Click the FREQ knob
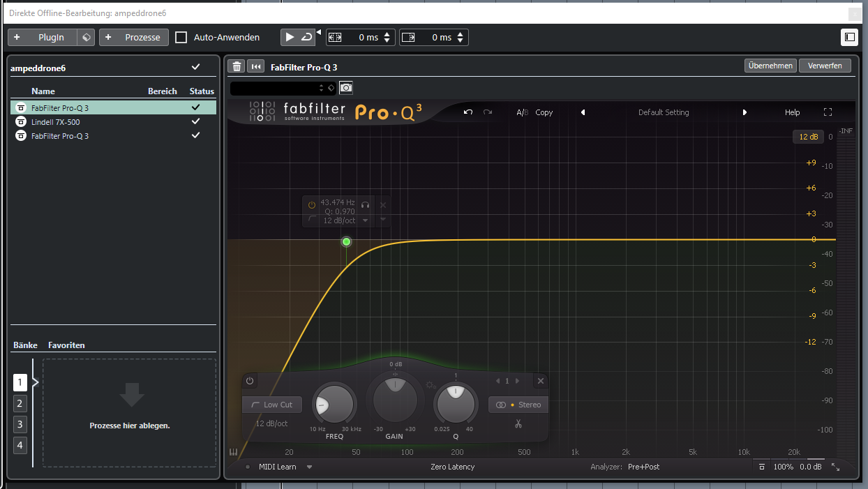 (334, 405)
